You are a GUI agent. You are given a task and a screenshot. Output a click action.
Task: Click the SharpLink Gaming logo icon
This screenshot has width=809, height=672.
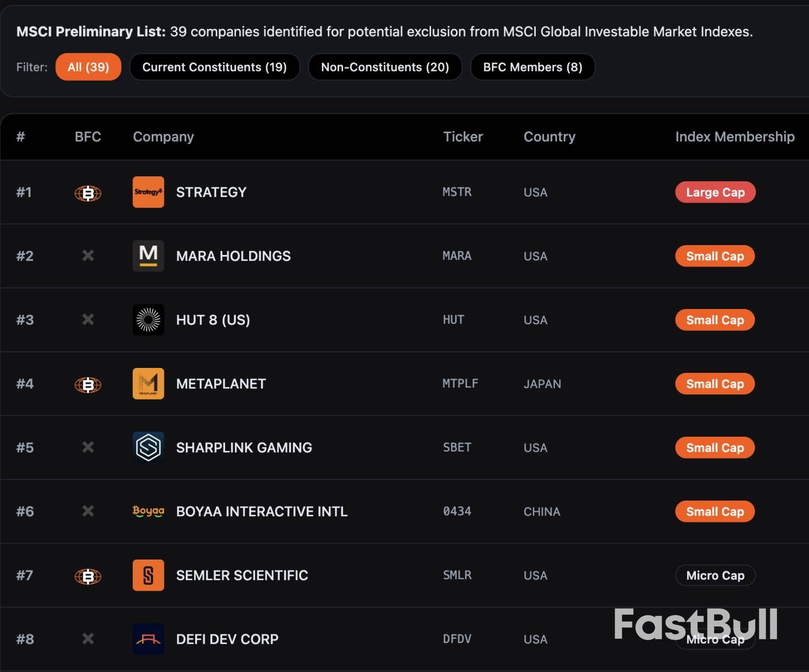tap(148, 448)
